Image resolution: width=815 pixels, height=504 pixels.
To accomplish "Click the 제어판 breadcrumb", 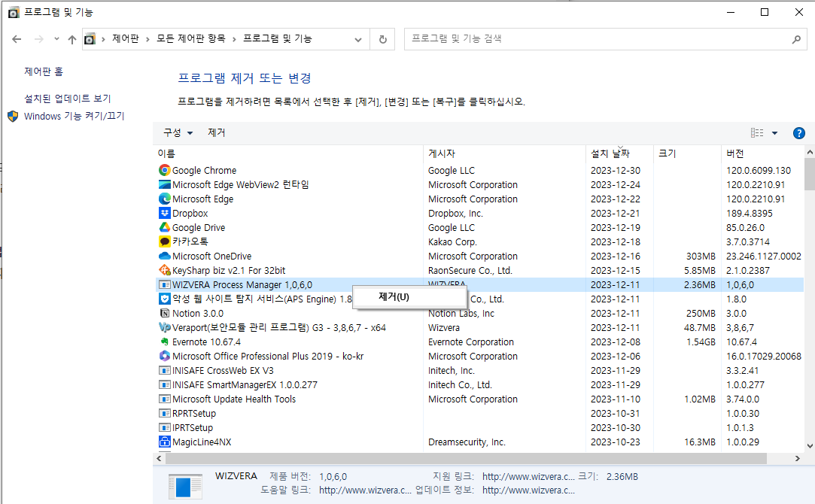I will [125, 39].
